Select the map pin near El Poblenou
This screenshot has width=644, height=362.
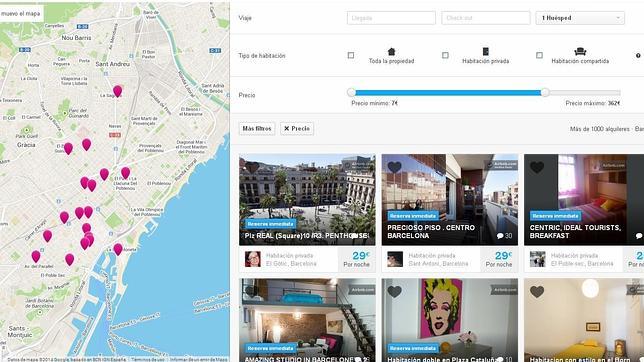tap(126, 173)
